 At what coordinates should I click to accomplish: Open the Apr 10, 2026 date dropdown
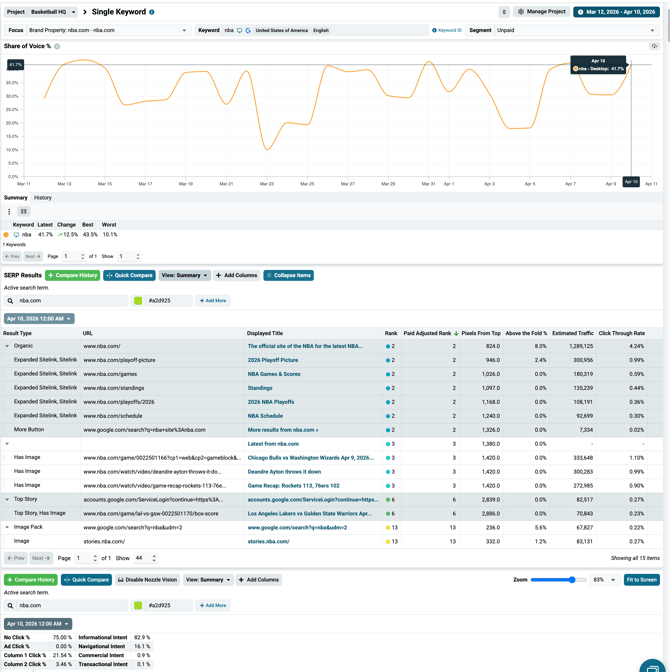click(39, 318)
